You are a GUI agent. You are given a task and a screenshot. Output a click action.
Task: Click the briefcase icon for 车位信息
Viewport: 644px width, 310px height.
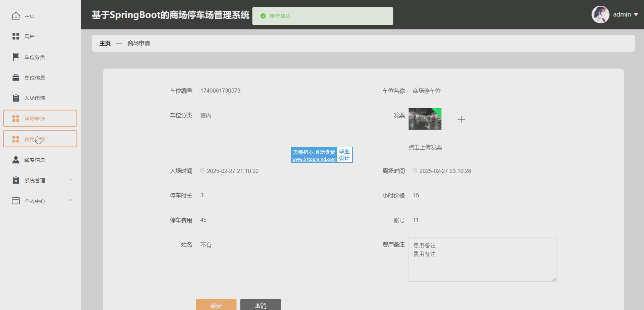pos(16,77)
